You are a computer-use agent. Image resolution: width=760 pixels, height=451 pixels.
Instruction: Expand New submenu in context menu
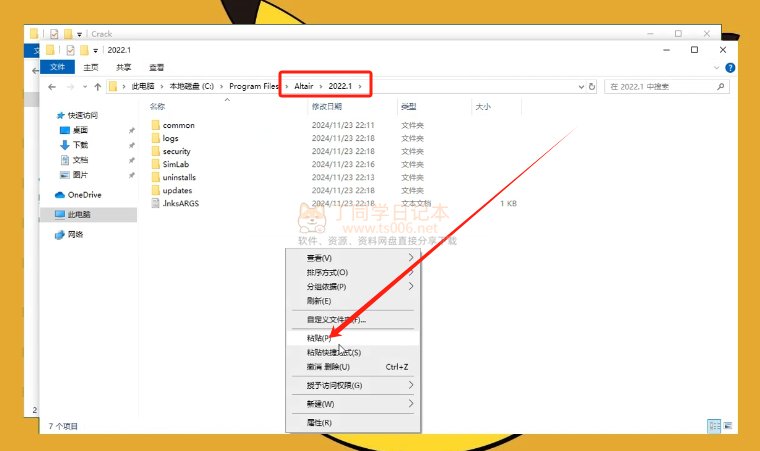coord(353,403)
